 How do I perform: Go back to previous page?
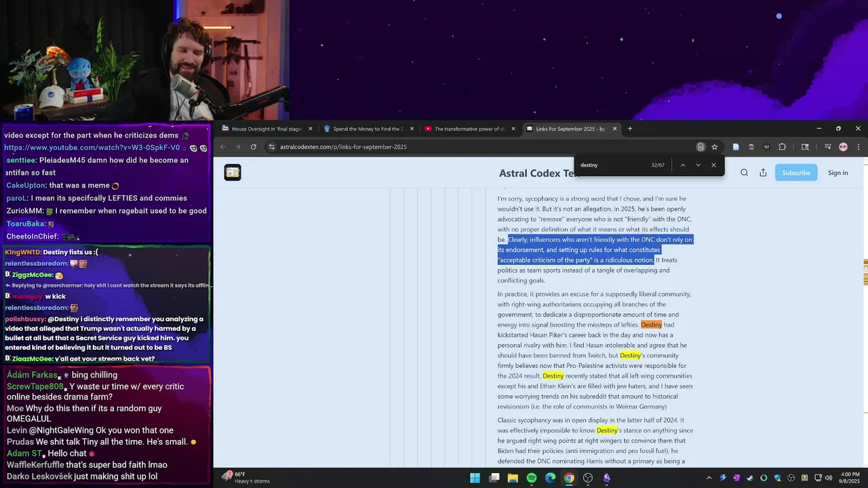[x=223, y=147]
